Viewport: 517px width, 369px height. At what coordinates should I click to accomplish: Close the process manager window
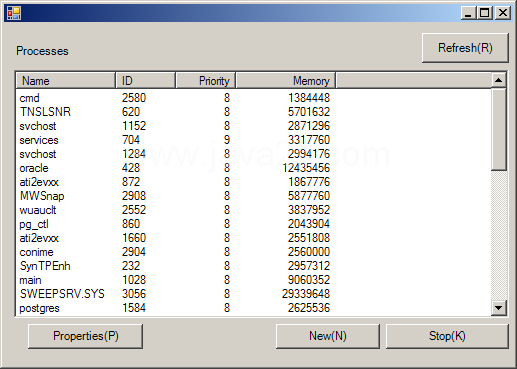tap(503, 13)
